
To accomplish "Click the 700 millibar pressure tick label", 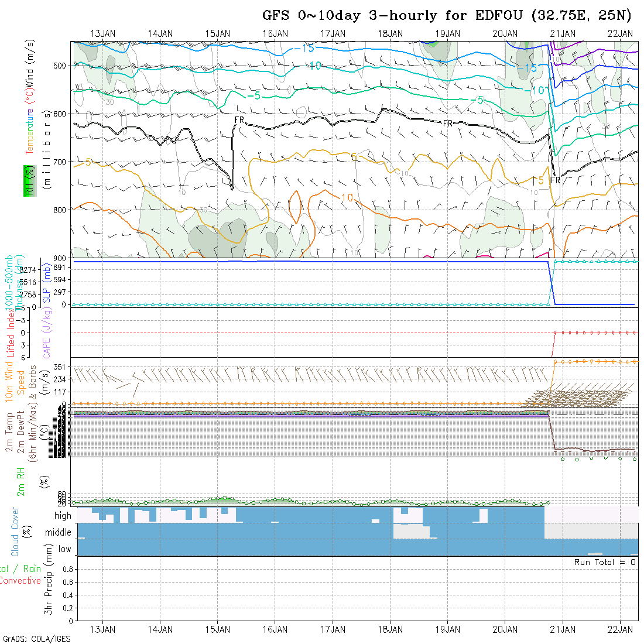I will [x=61, y=162].
